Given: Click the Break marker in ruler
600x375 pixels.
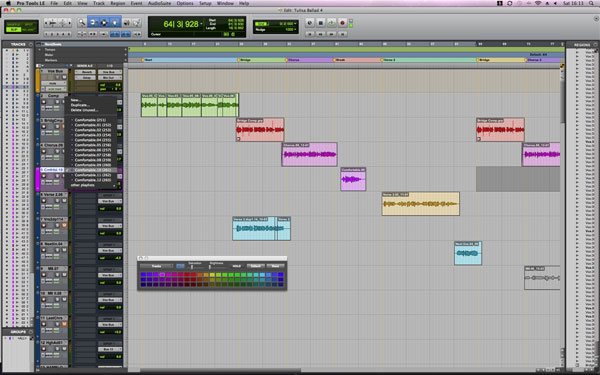Looking at the screenshot, I should tap(339, 60).
